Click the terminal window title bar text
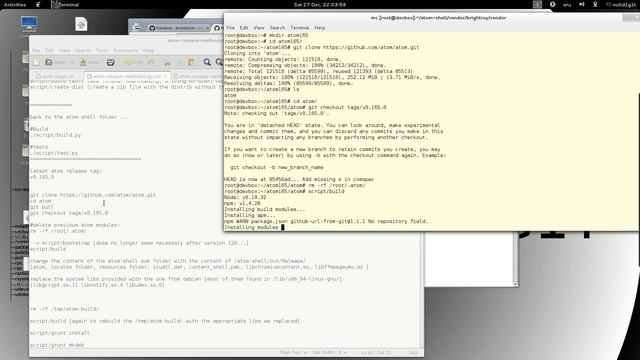Image resolution: width=640 pixels, height=360 pixels. 438,18
